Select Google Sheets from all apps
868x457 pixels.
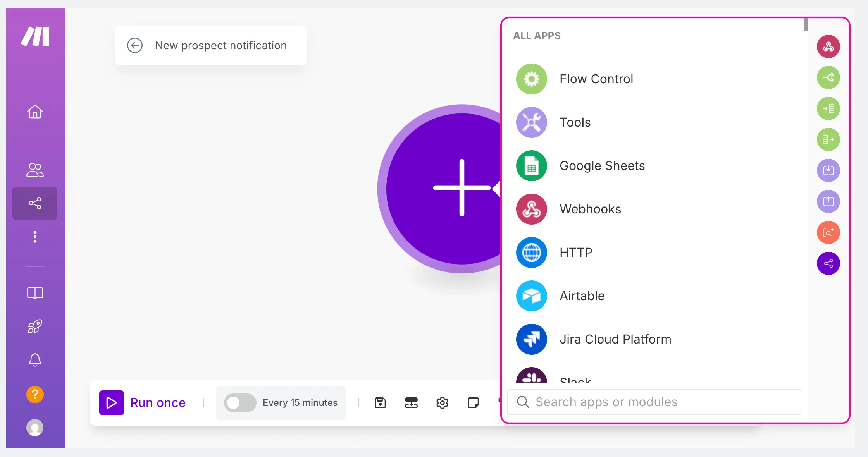pyautogui.click(x=655, y=166)
